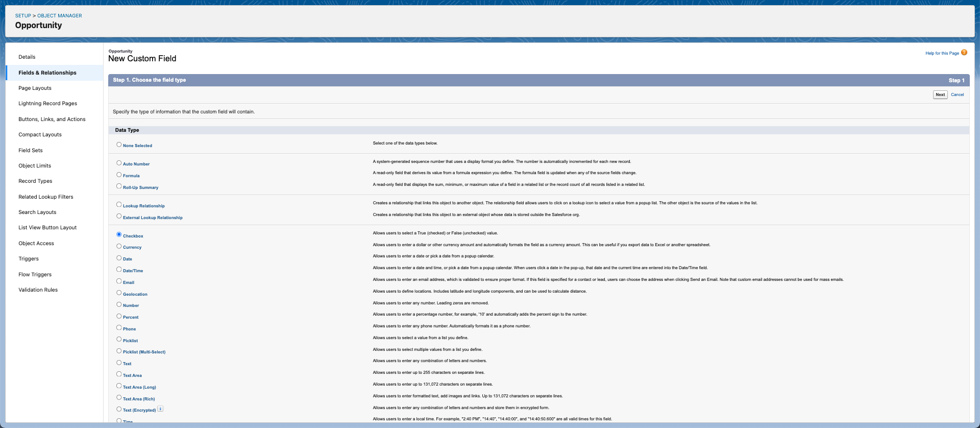Open Object Limits
The width and height of the screenshot is (980, 428).
coord(35,166)
